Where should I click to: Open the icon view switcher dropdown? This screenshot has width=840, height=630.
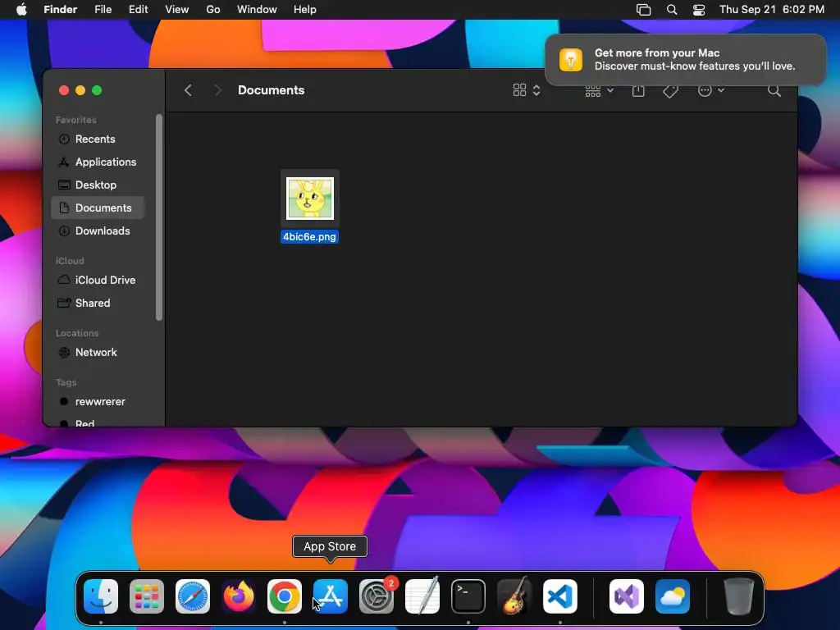point(527,90)
